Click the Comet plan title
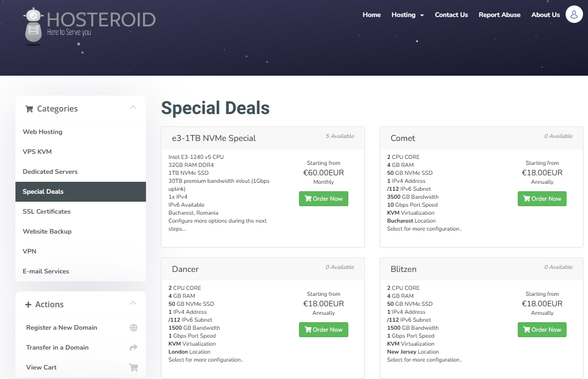This screenshot has width=588, height=379. coord(403,138)
